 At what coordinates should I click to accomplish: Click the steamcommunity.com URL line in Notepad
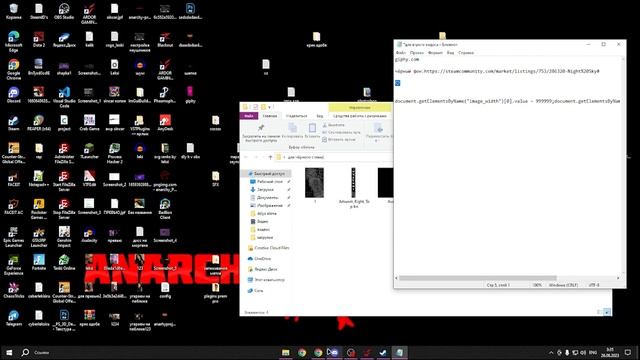(497, 71)
